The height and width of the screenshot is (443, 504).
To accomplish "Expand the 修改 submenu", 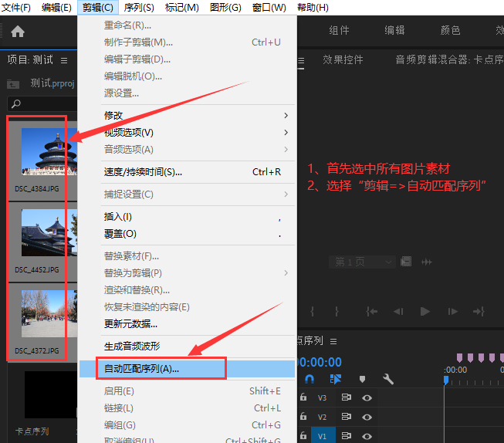I will pos(187,116).
